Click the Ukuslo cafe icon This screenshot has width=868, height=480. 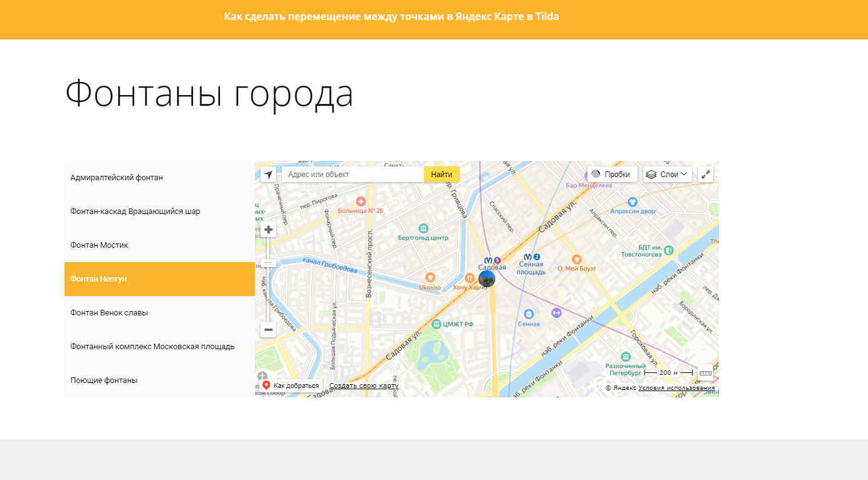click(x=430, y=277)
